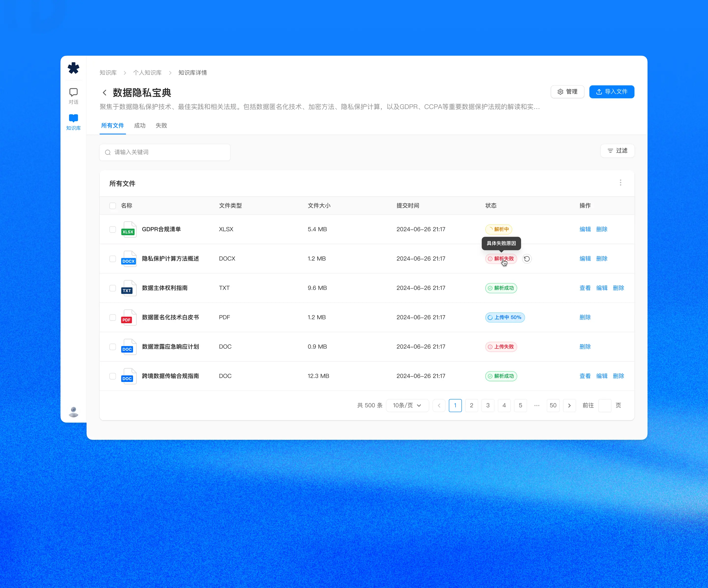
Task: Click the keyword search input field
Action: click(164, 152)
